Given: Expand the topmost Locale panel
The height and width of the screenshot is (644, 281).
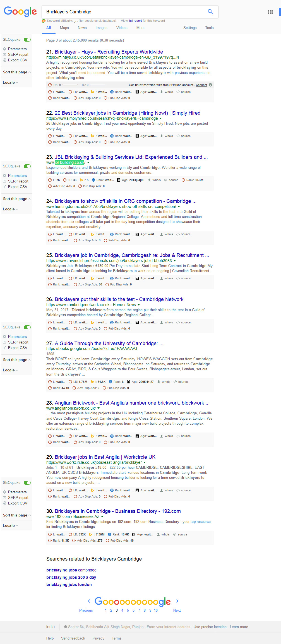Looking at the screenshot, I should (x=17, y=82).
